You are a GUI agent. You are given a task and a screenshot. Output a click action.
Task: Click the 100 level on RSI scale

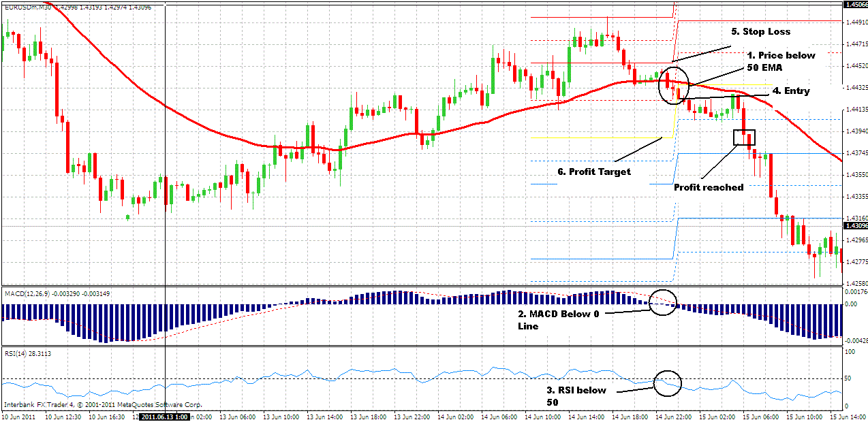[x=850, y=352]
